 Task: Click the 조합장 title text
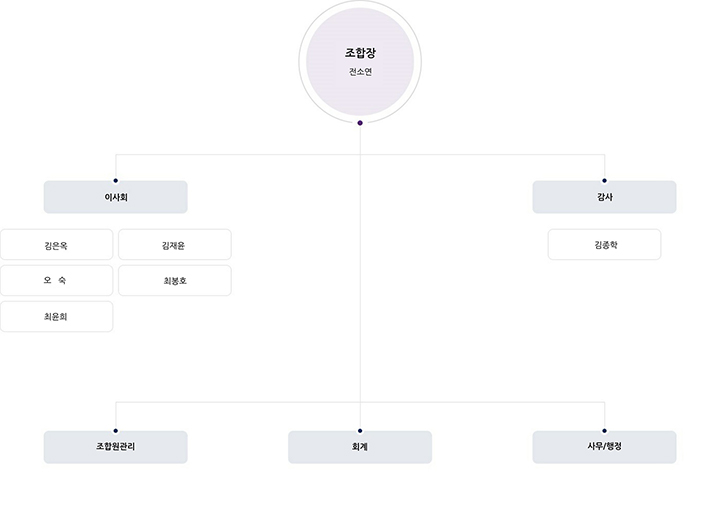(x=360, y=53)
